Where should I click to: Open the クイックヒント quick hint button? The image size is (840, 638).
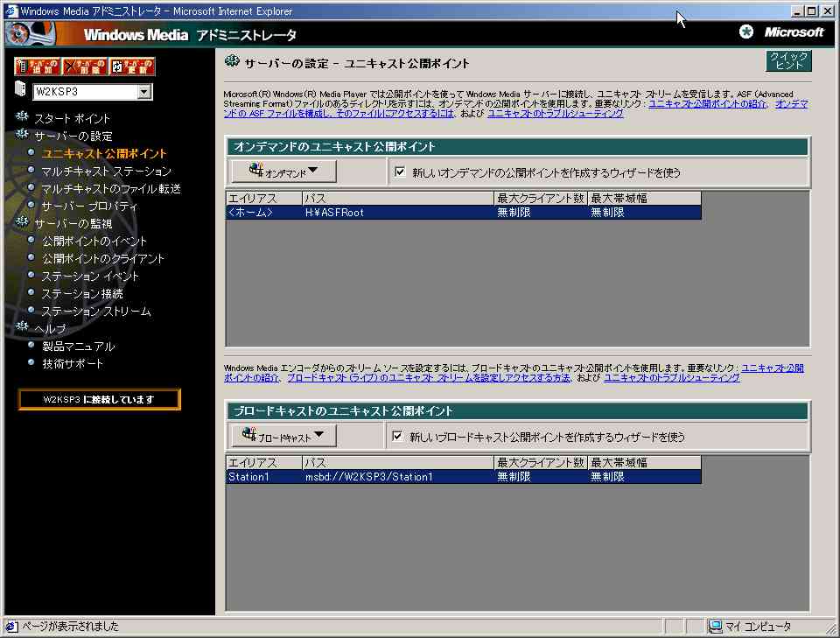788,60
